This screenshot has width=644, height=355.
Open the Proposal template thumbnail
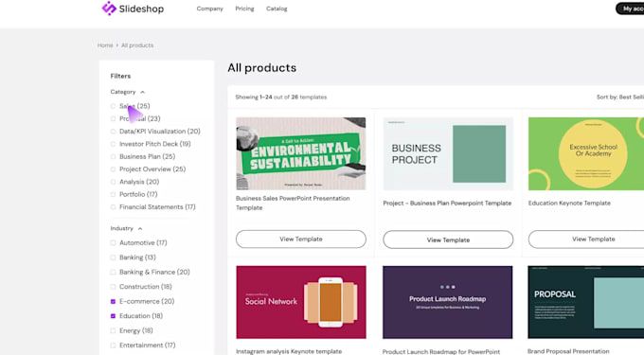coord(586,302)
